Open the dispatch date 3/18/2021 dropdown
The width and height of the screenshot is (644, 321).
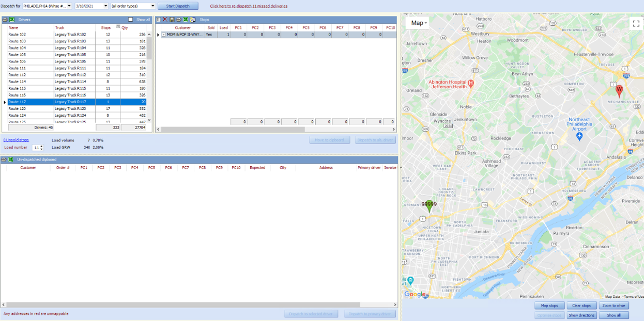(x=106, y=6)
